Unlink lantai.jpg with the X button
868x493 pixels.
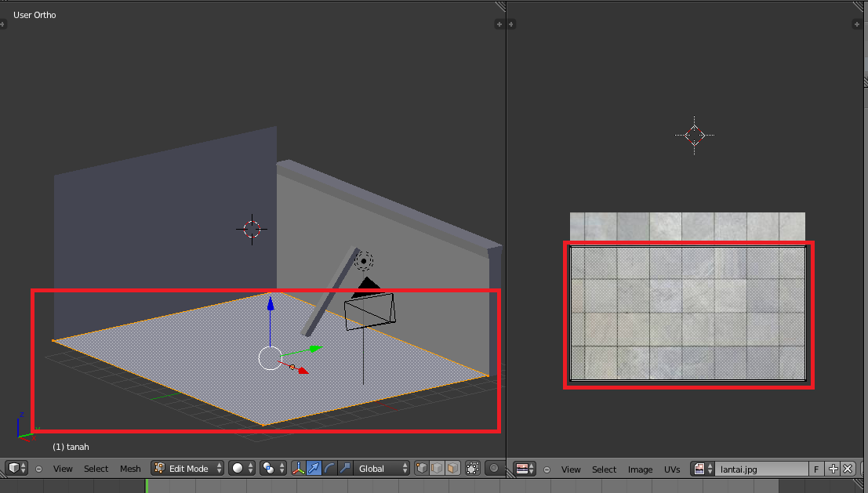click(848, 469)
